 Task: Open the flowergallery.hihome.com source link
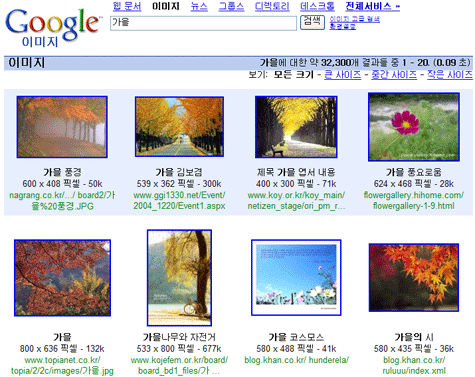[413, 200]
